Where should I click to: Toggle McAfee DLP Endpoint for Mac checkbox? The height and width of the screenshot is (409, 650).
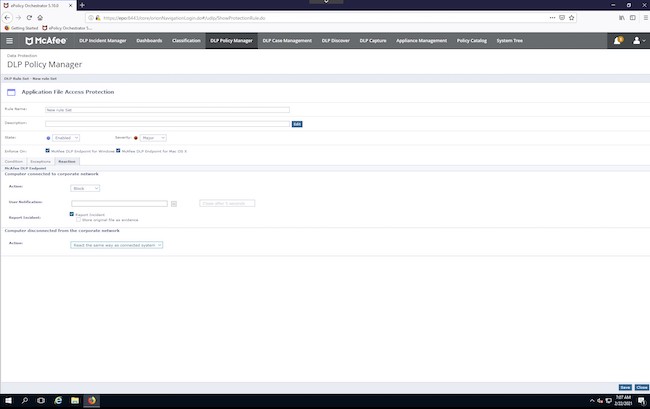(x=118, y=151)
